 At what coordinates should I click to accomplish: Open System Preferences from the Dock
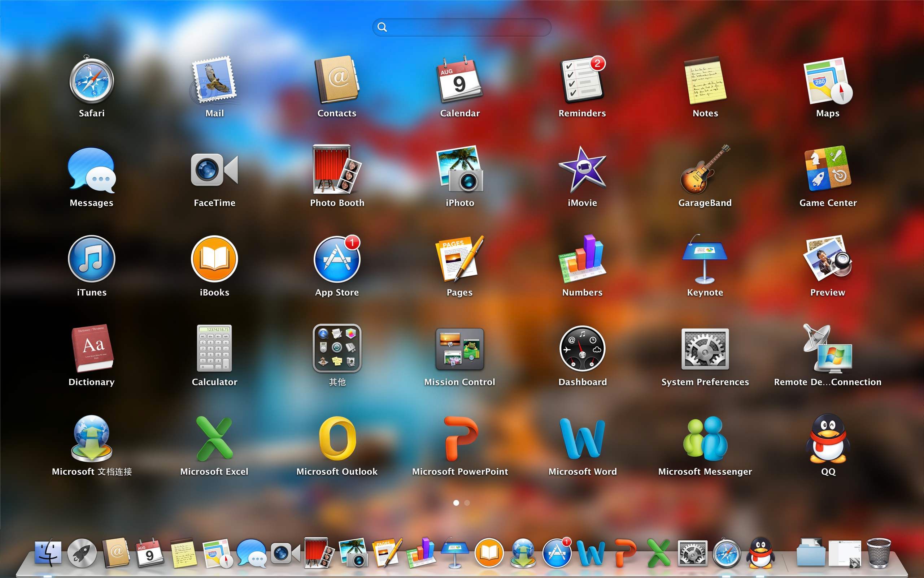click(693, 553)
